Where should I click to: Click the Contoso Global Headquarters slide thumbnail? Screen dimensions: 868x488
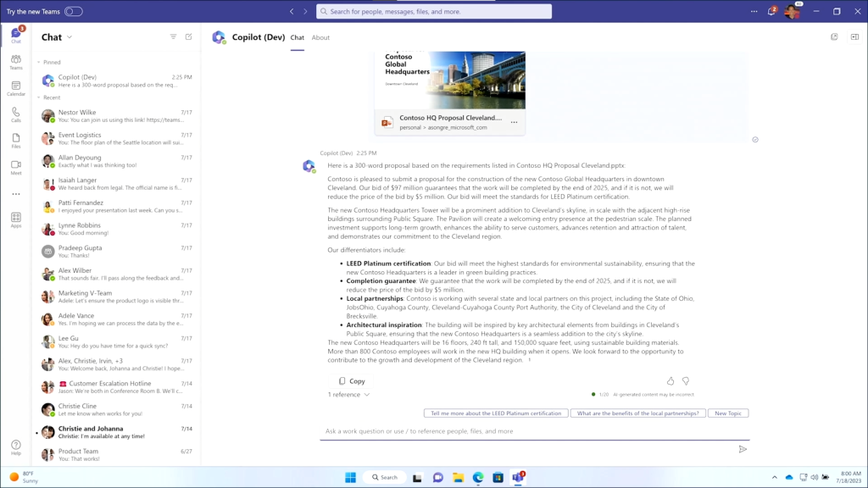(x=450, y=80)
